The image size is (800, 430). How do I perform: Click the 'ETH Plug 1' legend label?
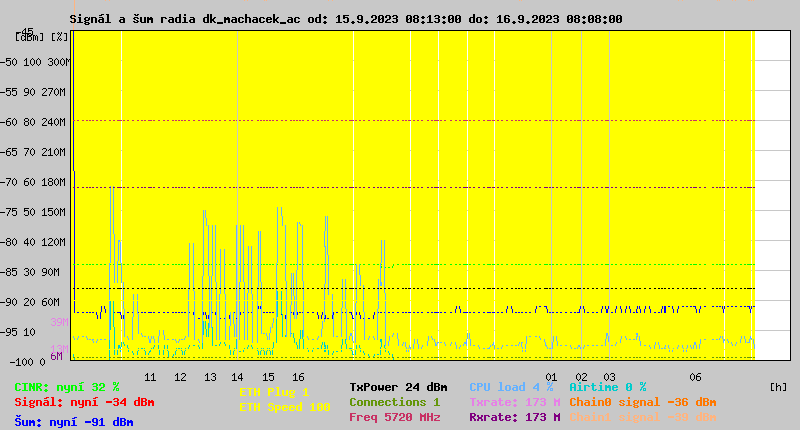tap(274, 392)
